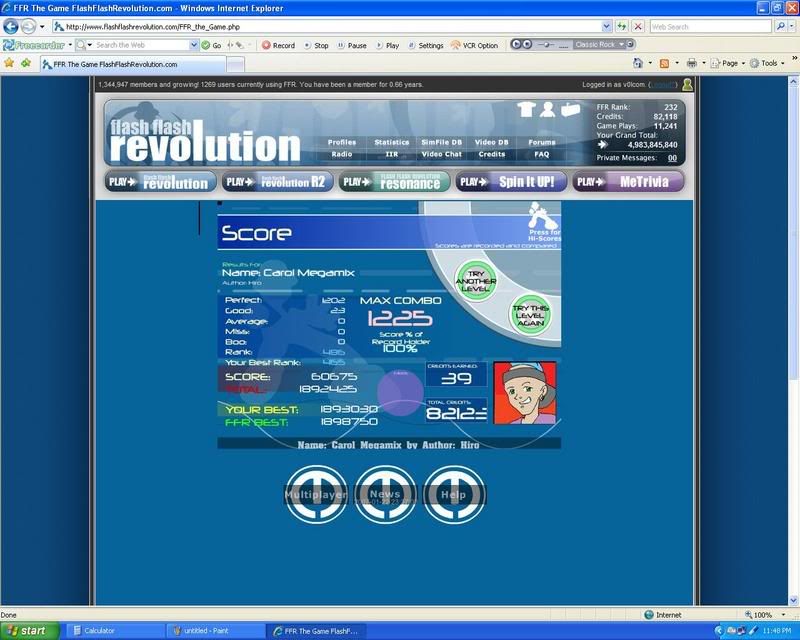Open the Statistics navigation link
This screenshot has height=640, width=800.
pyautogui.click(x=391, y=142)
